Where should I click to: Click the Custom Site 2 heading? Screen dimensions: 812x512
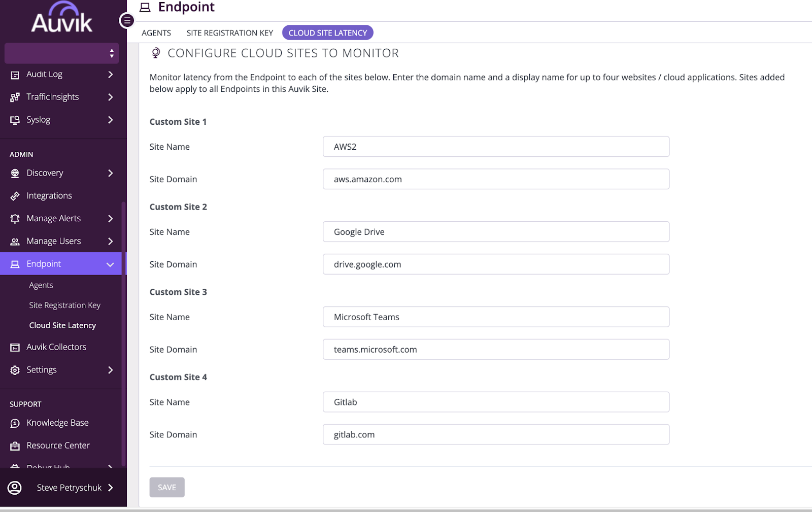click(178, 207)
